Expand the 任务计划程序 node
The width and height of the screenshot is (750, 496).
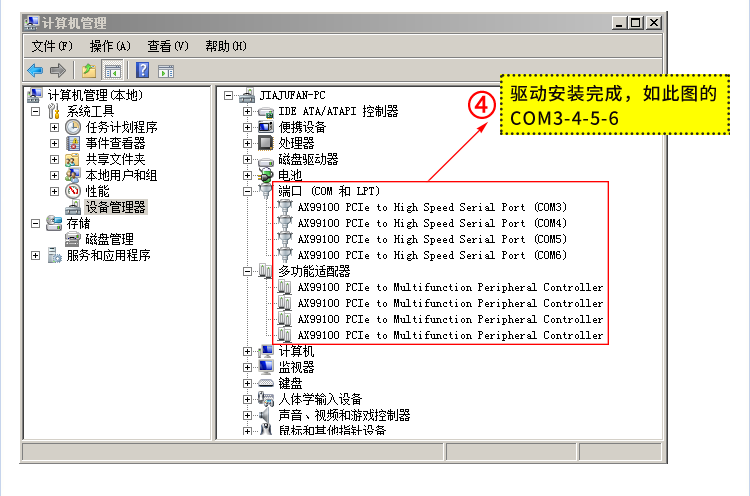pos(55,128)
